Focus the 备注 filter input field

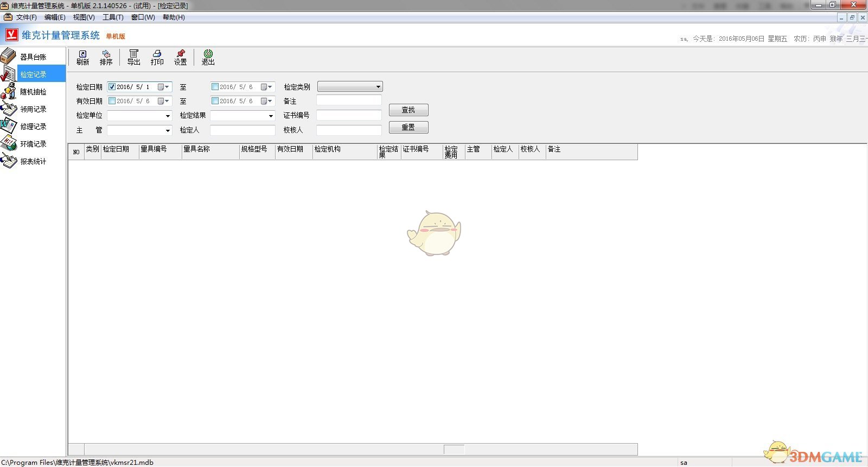[x=349, y=100]
